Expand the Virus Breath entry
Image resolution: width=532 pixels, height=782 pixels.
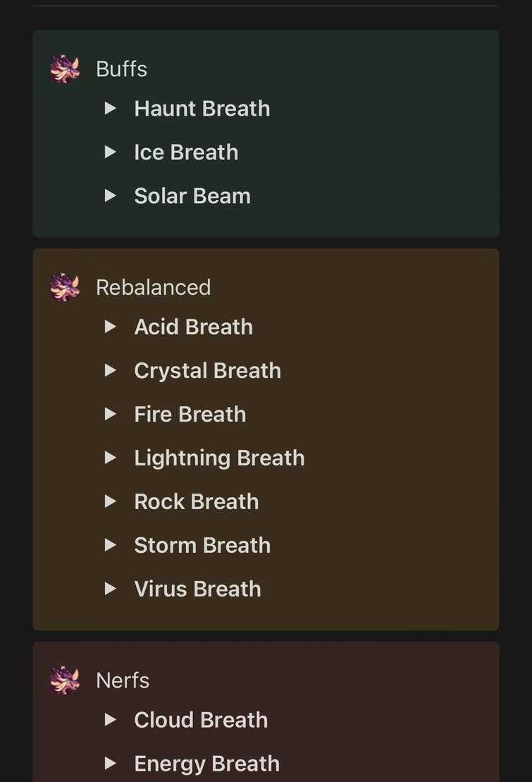pyautogui.click(x=111, y=589)
